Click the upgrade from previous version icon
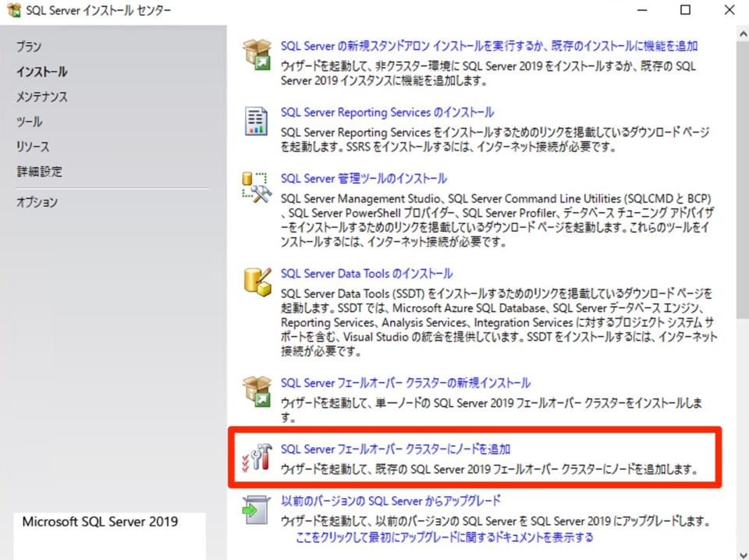Screen dimensions: 749x560 [x=257, y=510]
